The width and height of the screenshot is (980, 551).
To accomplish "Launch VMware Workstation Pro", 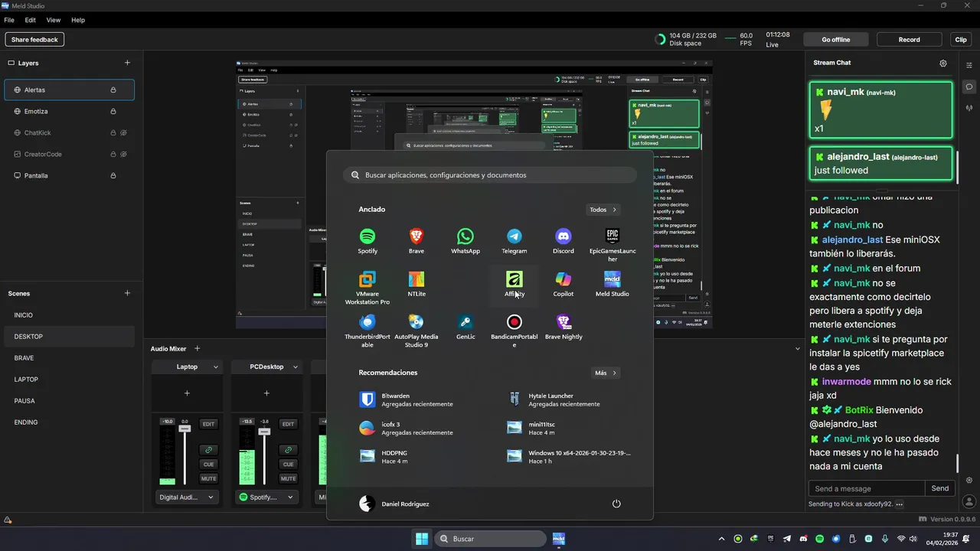I will click(x=367, y=288).
